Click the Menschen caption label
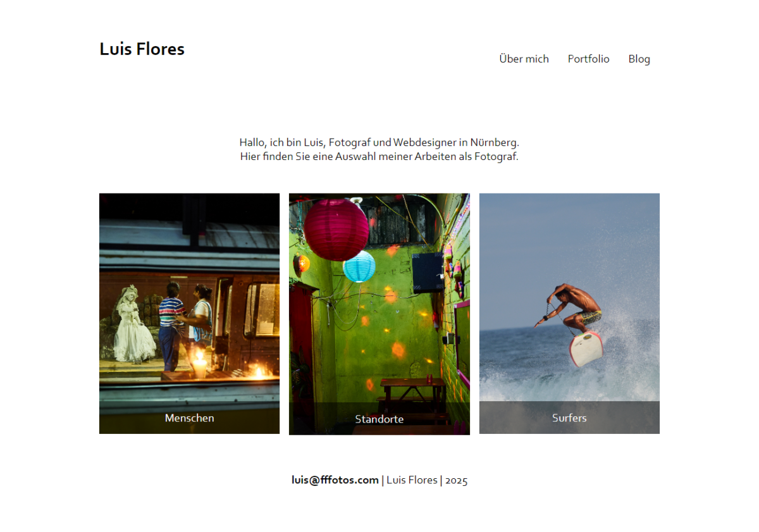759x532 pixels. 189,418
